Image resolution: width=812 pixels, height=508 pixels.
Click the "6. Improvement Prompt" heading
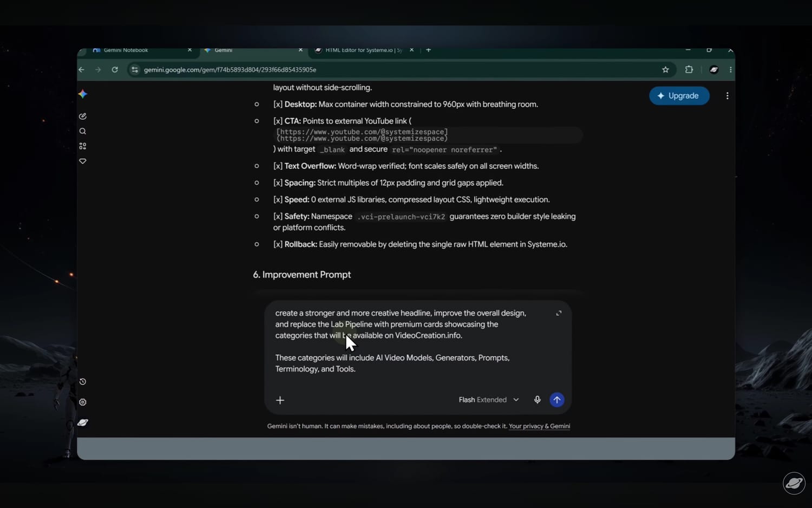pos(302,275)
